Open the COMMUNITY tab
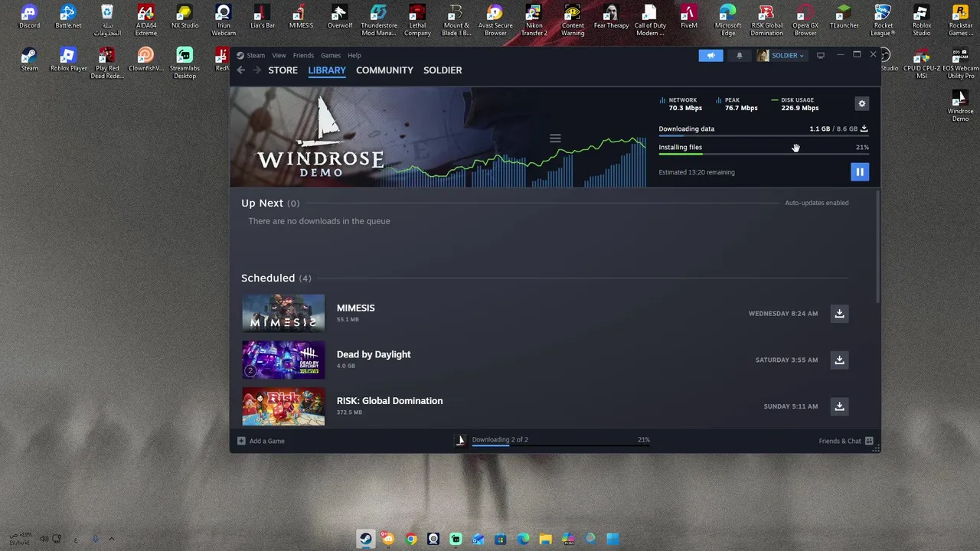Viewport: 980px width, 551px height. point(384,70)
